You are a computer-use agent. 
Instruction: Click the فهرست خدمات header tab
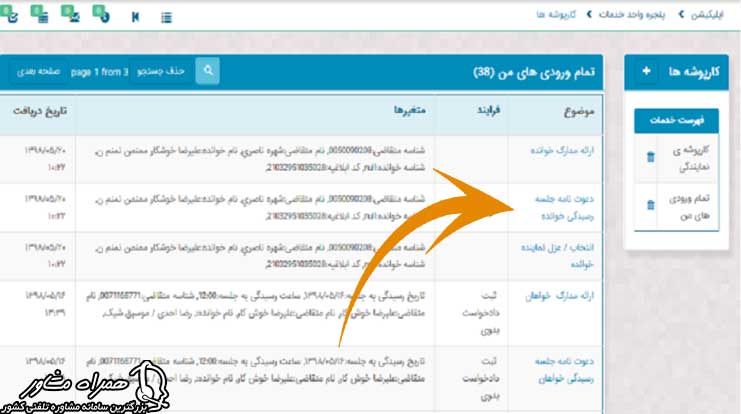(676, 121)
